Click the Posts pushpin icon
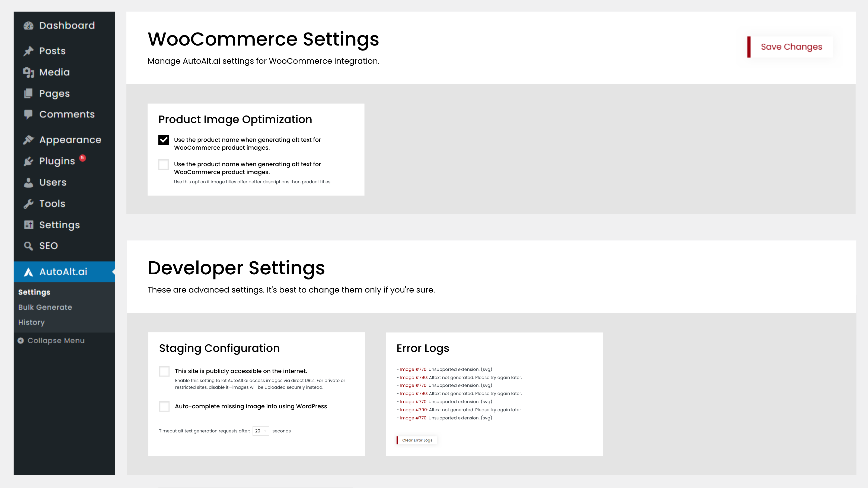This screenshot has height=488, width=868. [28, 51]
